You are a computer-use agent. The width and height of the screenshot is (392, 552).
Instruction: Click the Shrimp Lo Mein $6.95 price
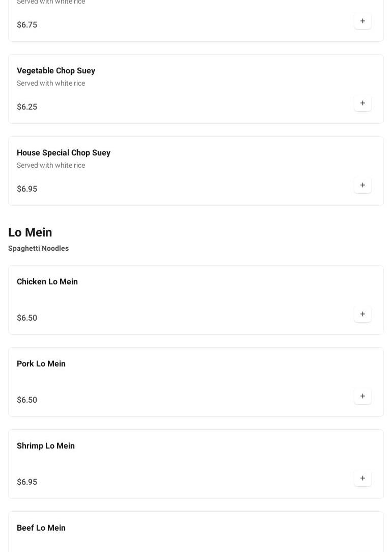(x=27, y=482)
